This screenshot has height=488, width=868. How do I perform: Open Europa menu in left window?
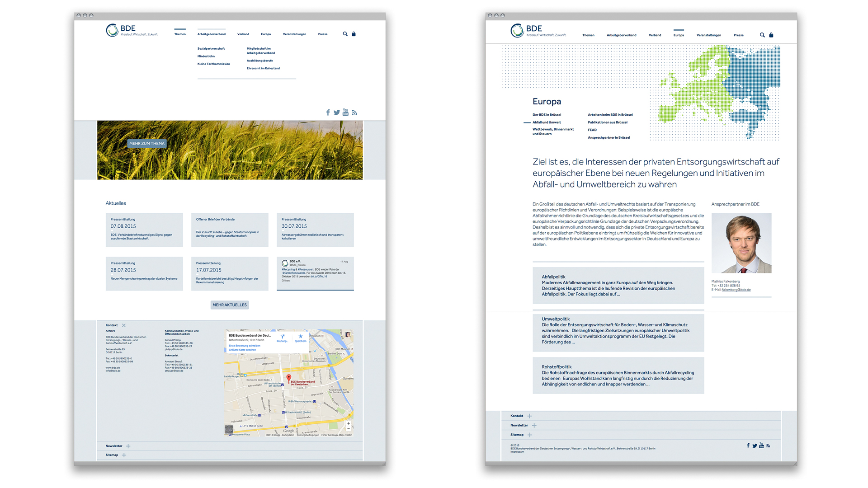pos(266,34)
